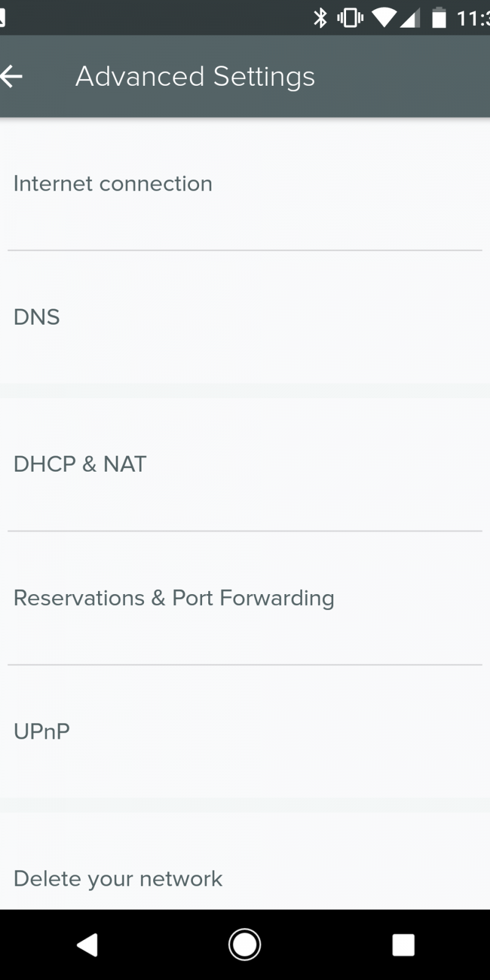This screenshot has width=490, height=980.
Task: Tap the clock in the status bar
Action: (x=473, y=18)
